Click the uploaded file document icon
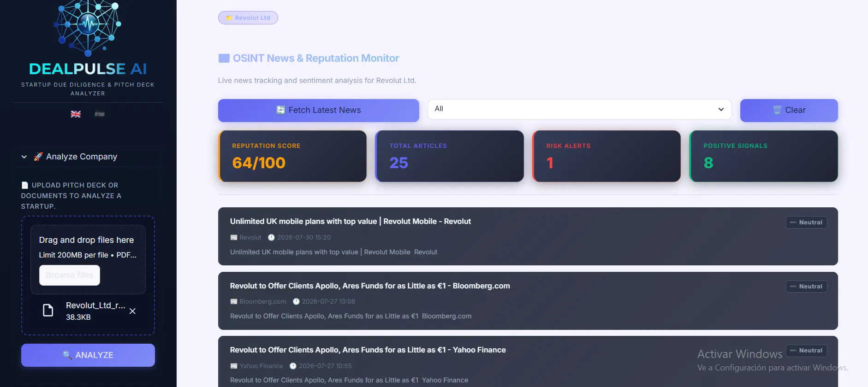 (48, 311)
